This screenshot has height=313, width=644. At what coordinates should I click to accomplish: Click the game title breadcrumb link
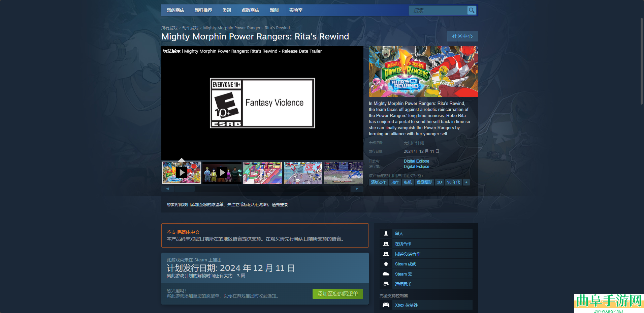tap(247, 28)
